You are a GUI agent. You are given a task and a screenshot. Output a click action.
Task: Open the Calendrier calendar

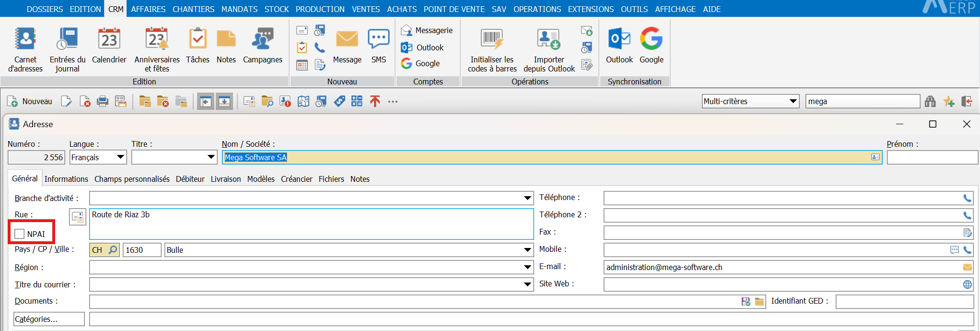[109, 46]
